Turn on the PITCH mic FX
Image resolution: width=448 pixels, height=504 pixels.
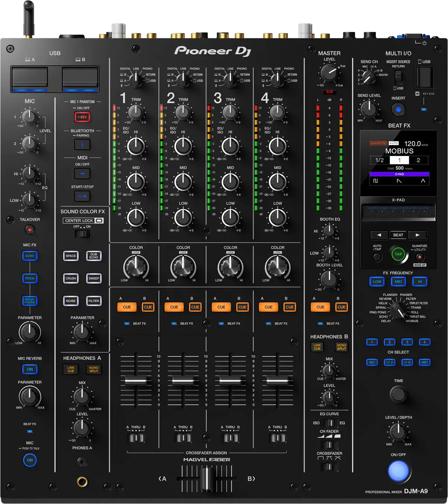(x=30, y=278)
